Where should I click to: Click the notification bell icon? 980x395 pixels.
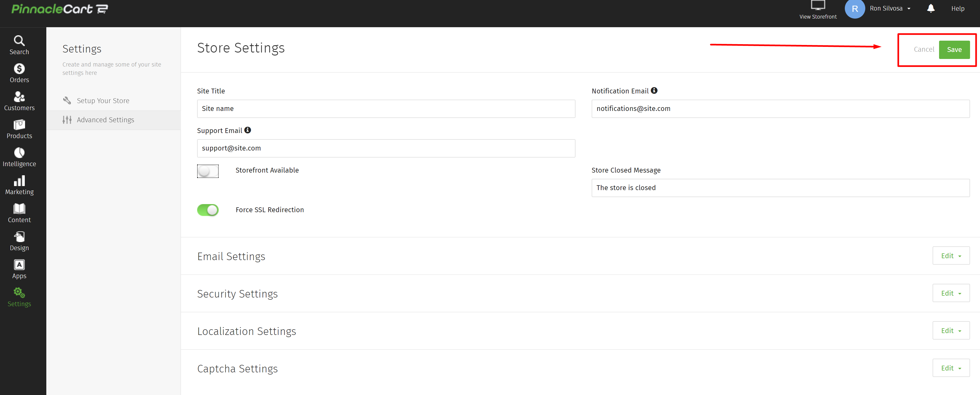930,8
